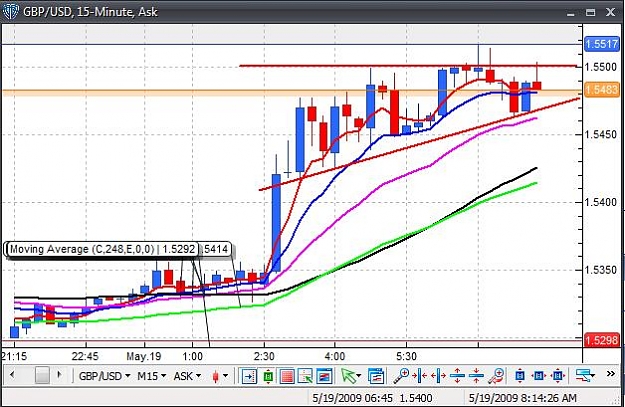Open the candlestick chart style dropdown

point(220,376)
